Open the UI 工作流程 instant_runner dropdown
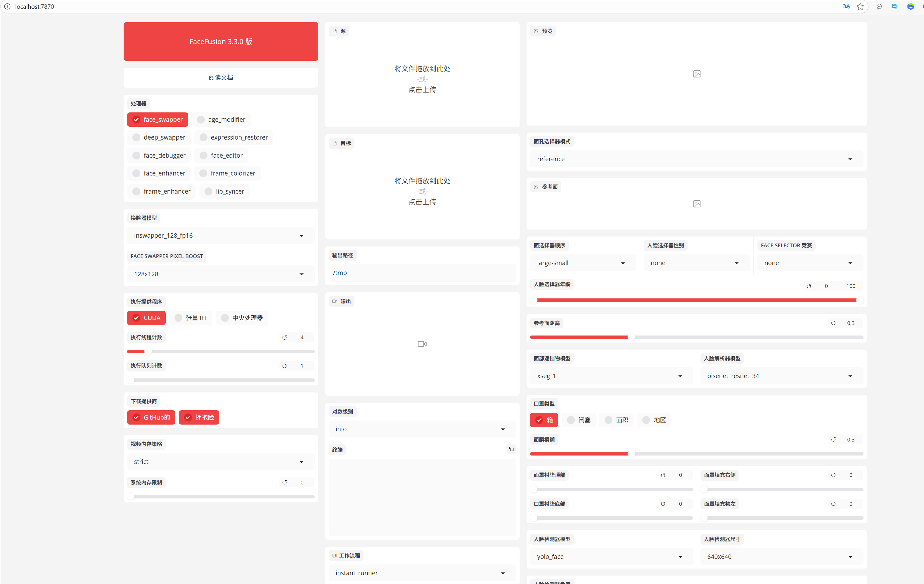Image resolution: width=924 pixels, height=584 pixels. 422,573
